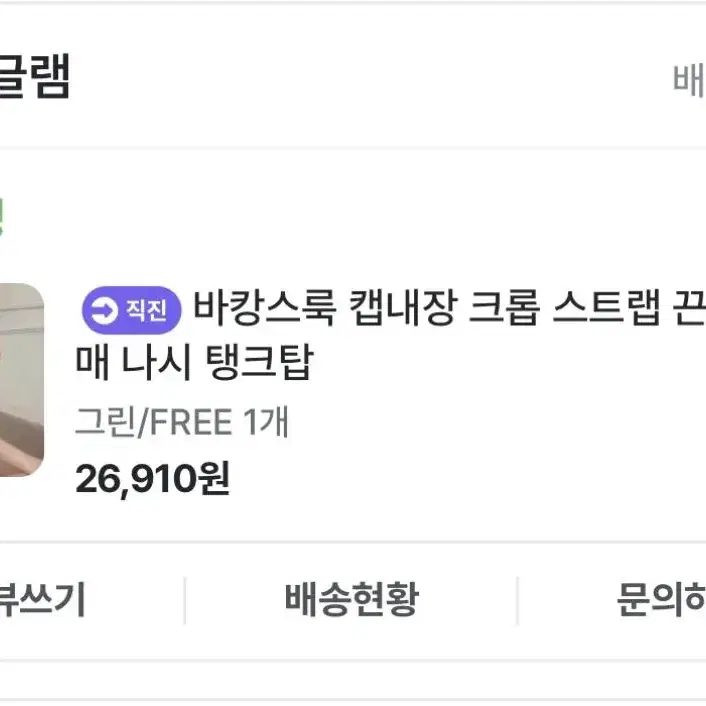Click the word 스트랩 in the product title
This screenshot has height=706, width=706.
(606, 309)
